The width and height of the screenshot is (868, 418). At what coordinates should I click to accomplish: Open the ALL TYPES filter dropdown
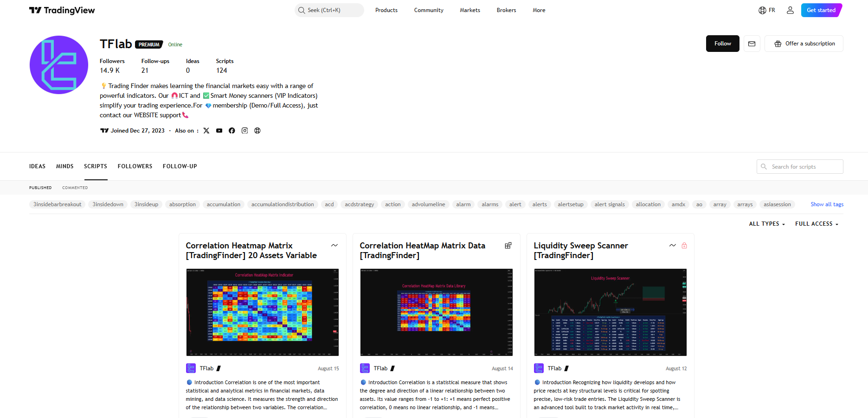pos(767,224)
